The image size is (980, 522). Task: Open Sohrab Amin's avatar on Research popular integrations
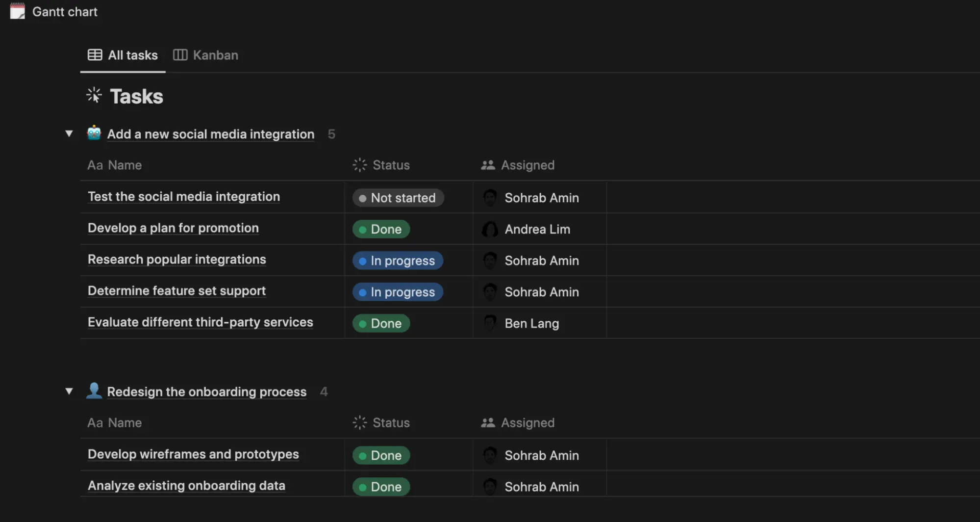489,261
